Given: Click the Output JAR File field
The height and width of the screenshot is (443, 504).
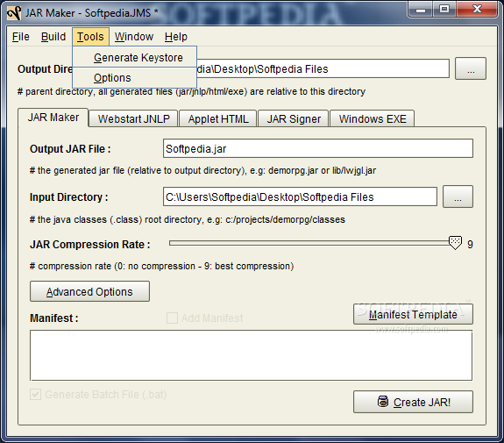Looking at the screenshot, I should point(318,148).
